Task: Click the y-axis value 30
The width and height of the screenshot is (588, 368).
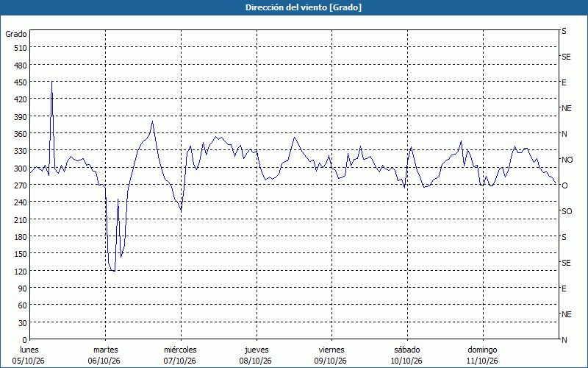Action: tap(23, 323)
